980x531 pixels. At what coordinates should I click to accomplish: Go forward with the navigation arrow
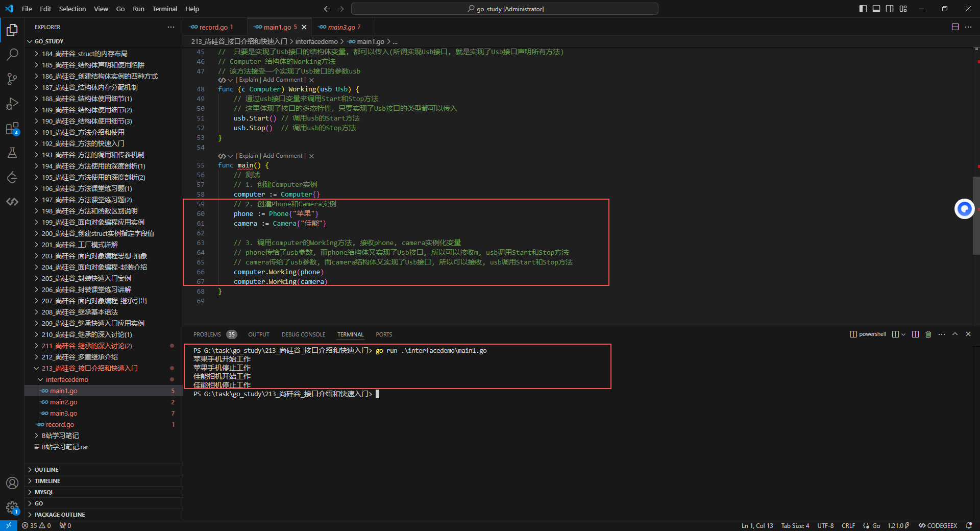(340, 9)
